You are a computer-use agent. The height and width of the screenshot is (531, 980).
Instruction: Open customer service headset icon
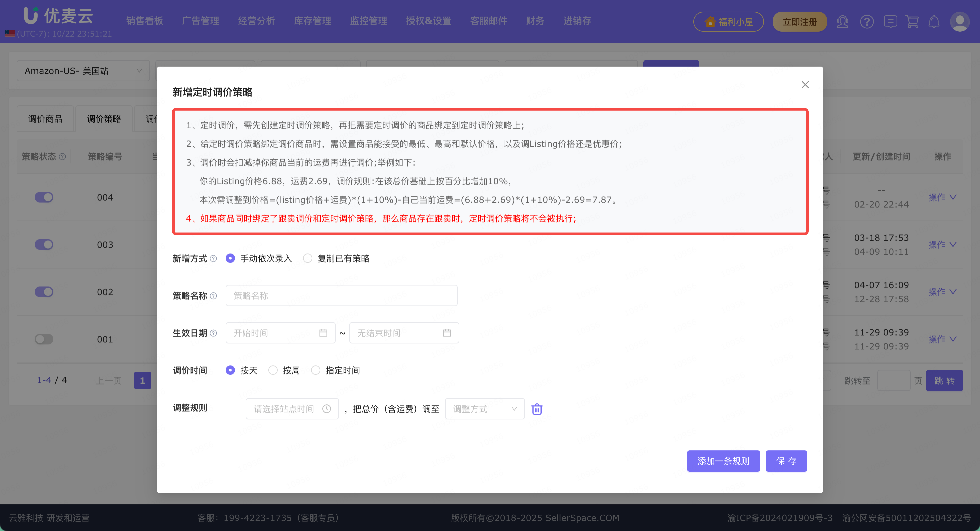[842, 22]
